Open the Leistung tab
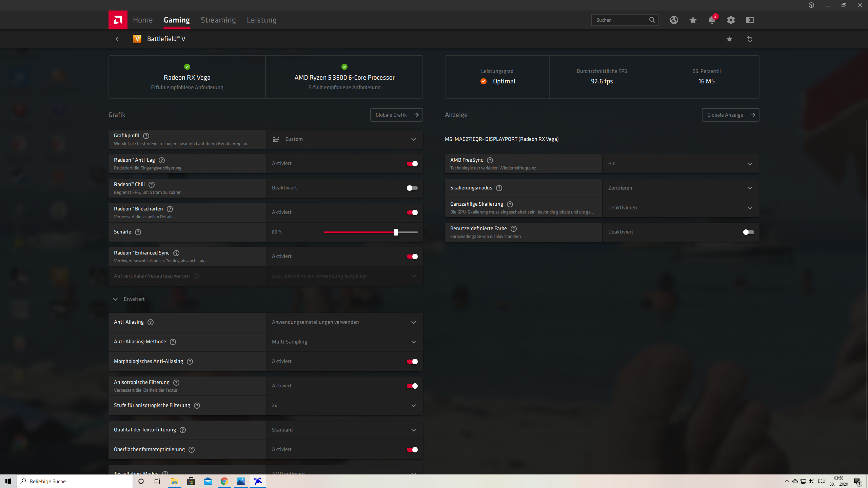Screen dimensions: 868x488 click(261, 20)
